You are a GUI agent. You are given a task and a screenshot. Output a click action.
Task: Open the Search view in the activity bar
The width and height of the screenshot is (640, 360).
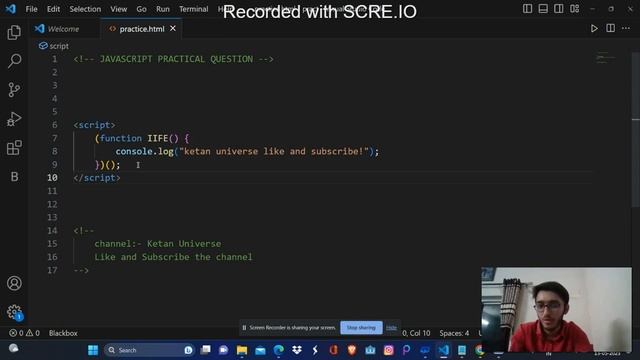pyautogui.click(x=14, y=61)
